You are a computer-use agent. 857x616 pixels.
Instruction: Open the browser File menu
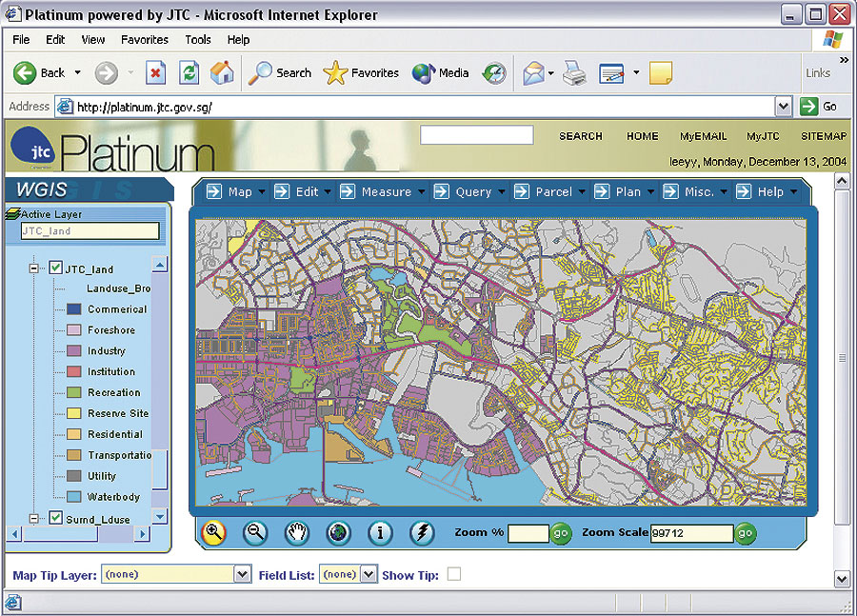pos(21,39)
